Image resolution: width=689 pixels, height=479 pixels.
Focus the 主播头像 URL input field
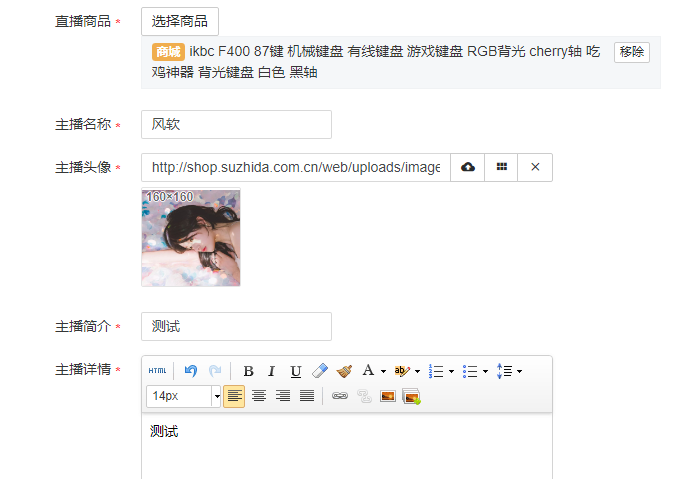(296, 167)
